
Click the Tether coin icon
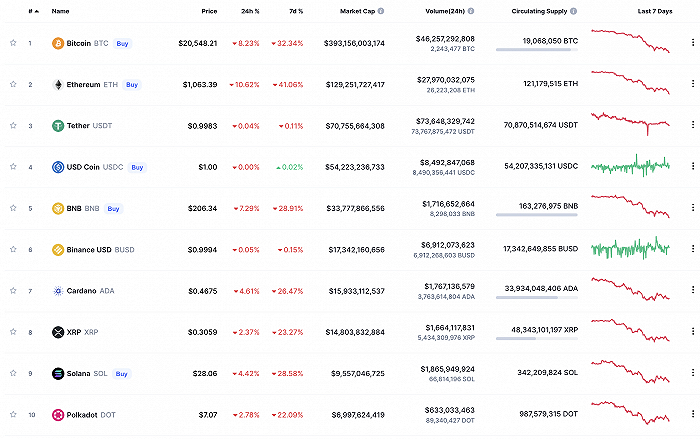click(58, 126)
